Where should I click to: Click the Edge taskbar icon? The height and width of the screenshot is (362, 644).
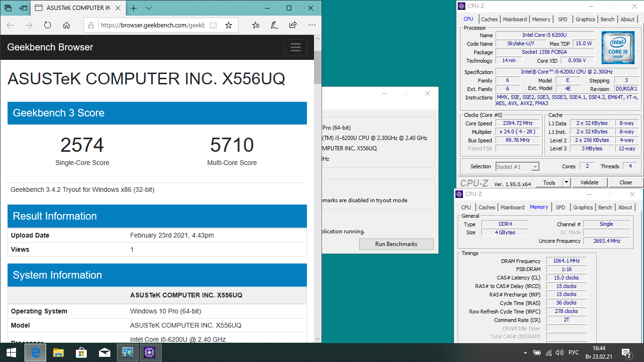(35, 352)
